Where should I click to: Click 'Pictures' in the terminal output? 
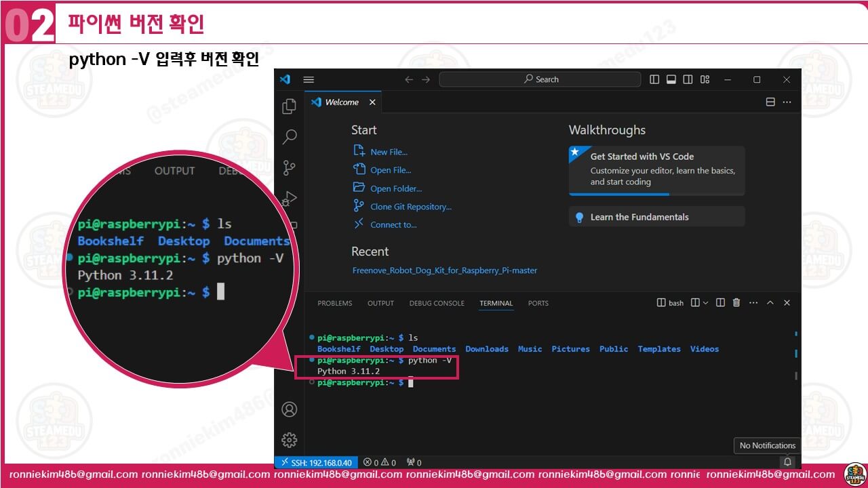coord(571,349)
